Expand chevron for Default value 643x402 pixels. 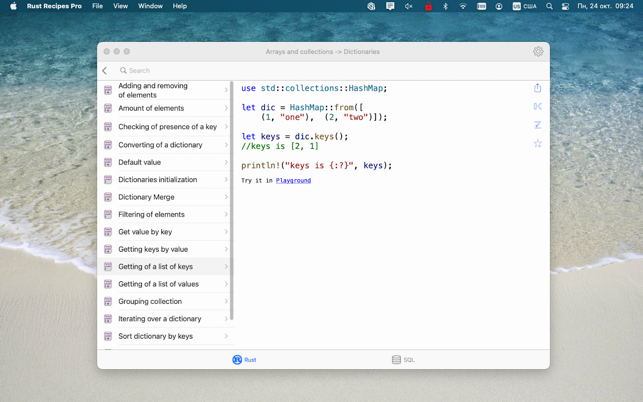coord(226,162)
